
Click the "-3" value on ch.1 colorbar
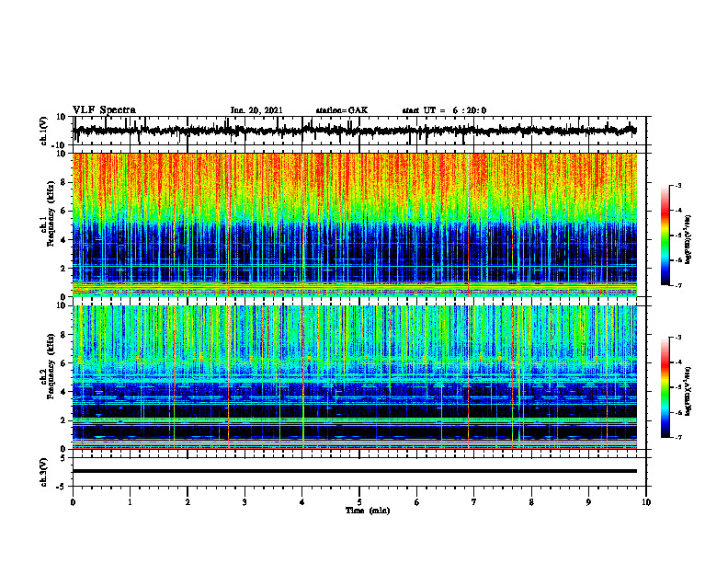pos(678,185)
